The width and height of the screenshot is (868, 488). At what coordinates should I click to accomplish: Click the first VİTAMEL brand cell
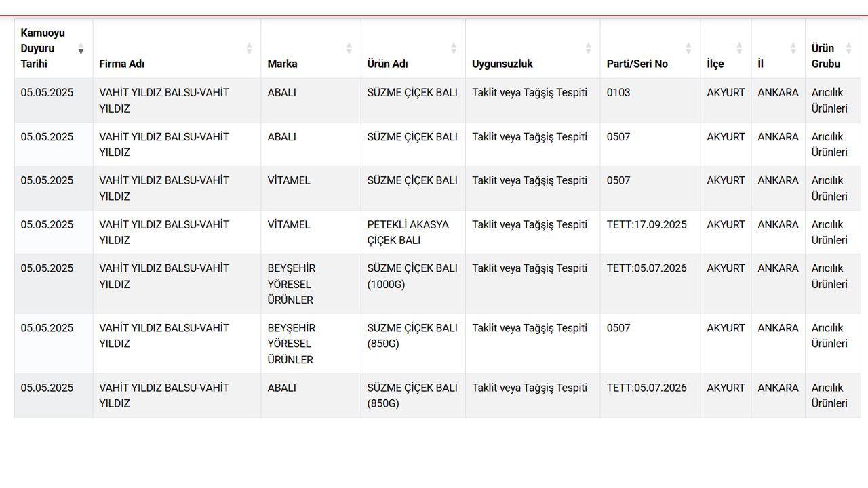point(311,188)
